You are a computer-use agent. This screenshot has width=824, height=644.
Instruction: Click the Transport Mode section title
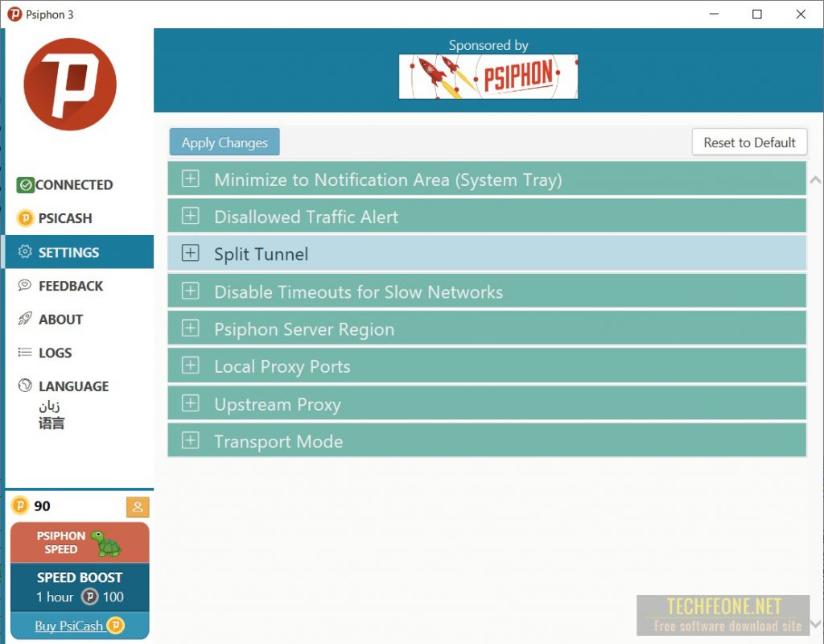tap(278, 442)
